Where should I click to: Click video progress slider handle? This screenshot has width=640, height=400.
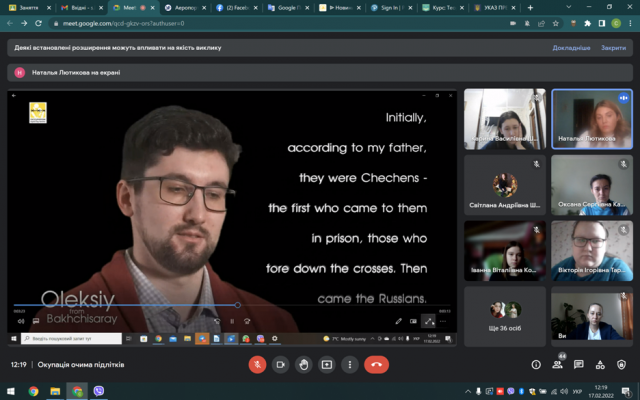coord(238,305)
